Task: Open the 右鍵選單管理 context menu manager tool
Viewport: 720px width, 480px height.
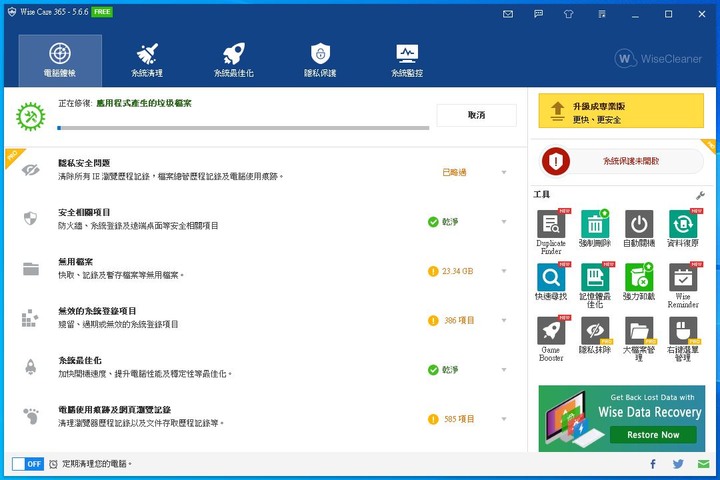Action: [683, 332]
